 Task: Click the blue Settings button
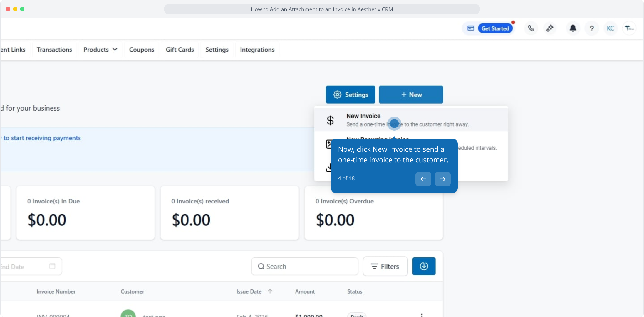coord(350,95)
